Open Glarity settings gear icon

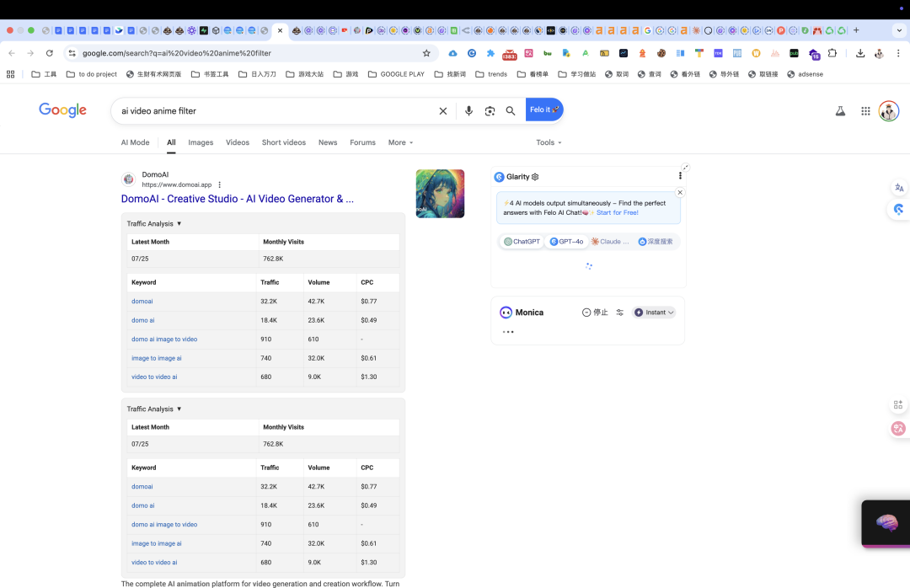pos(535,177)
